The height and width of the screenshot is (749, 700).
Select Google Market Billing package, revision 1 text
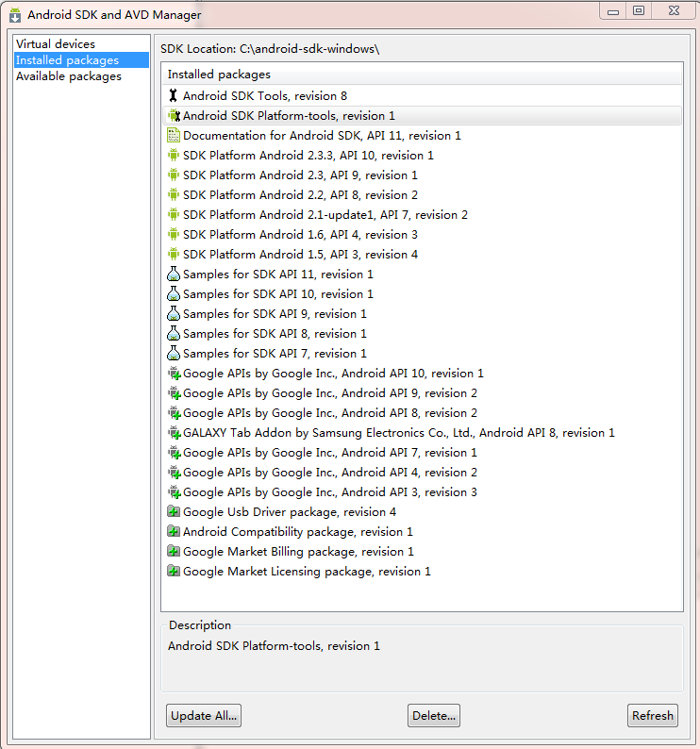point(298,552)
